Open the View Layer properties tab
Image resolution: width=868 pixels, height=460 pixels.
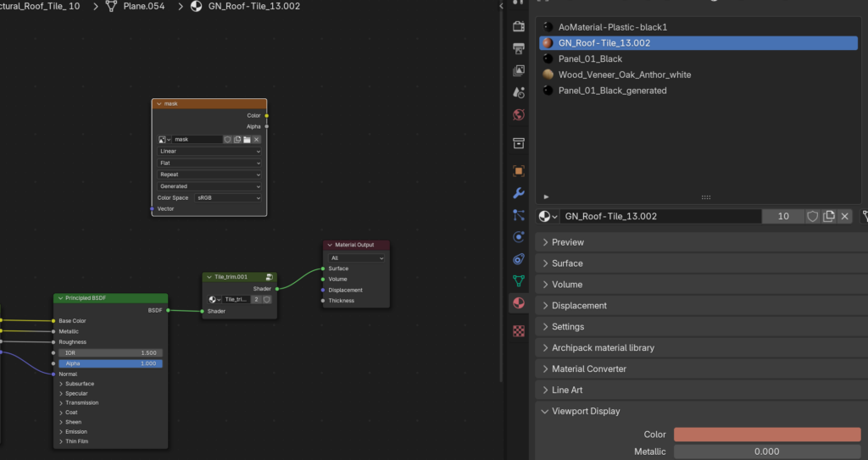(519, 70)
